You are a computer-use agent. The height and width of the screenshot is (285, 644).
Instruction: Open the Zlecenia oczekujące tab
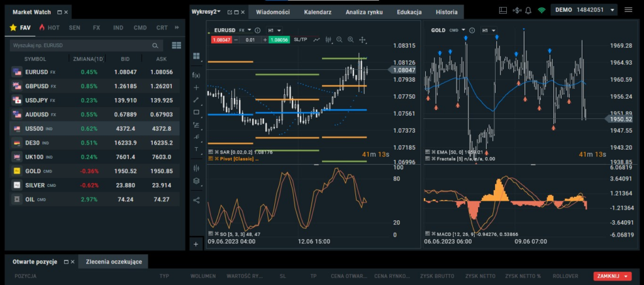tap(113, 261)
